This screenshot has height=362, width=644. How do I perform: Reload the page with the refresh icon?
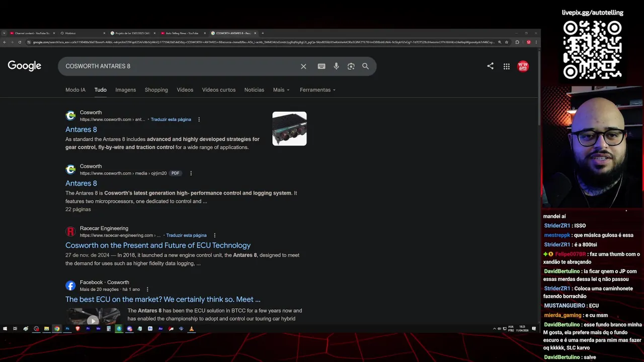[x=20, y=42]
